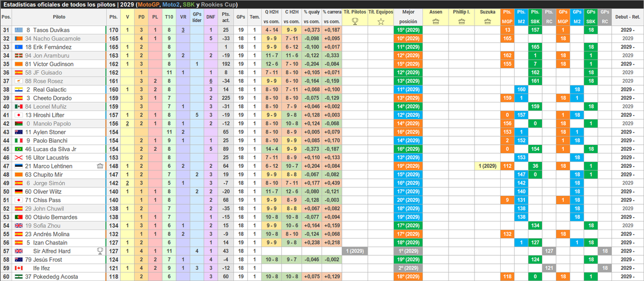
Task: Click the GPs líder column header
Action: tap(197, 17)
